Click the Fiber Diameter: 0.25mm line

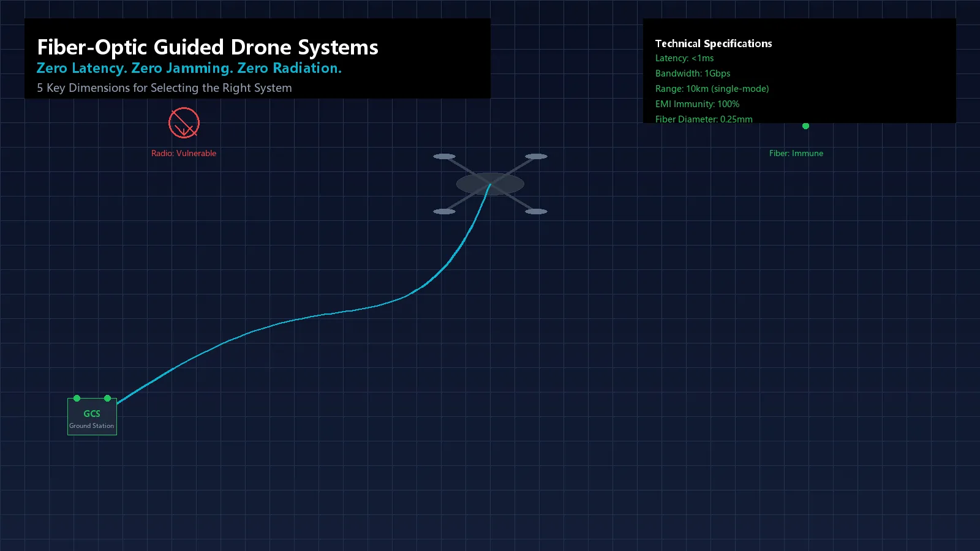704,119
